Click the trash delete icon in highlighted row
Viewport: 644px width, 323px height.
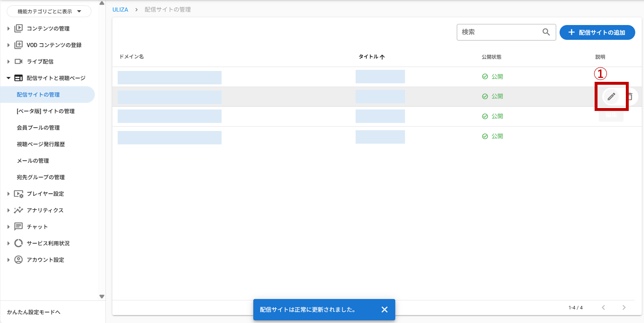click(631, 96)
